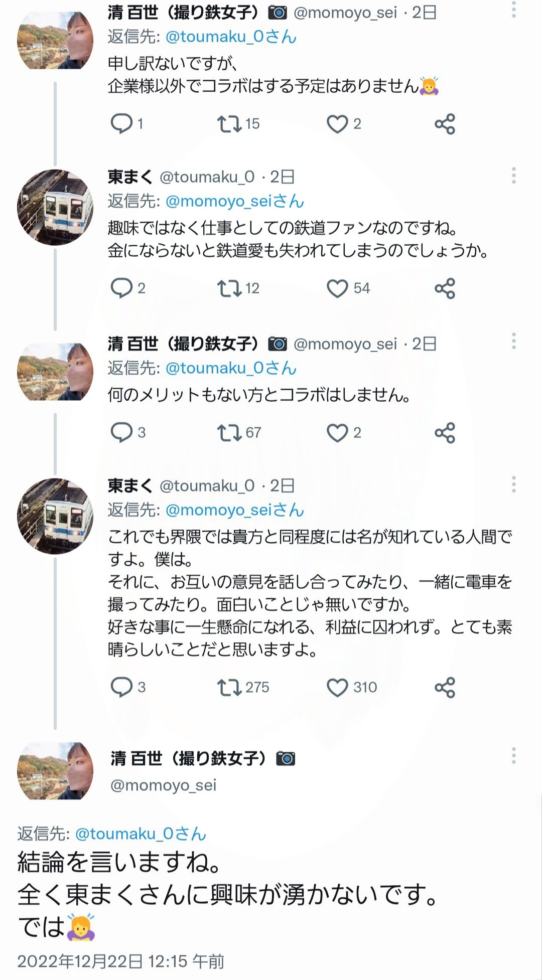The image size is (542, 980).
Task: Open the @momoyo_sei handle on main tweet
Action: [164, 785]
